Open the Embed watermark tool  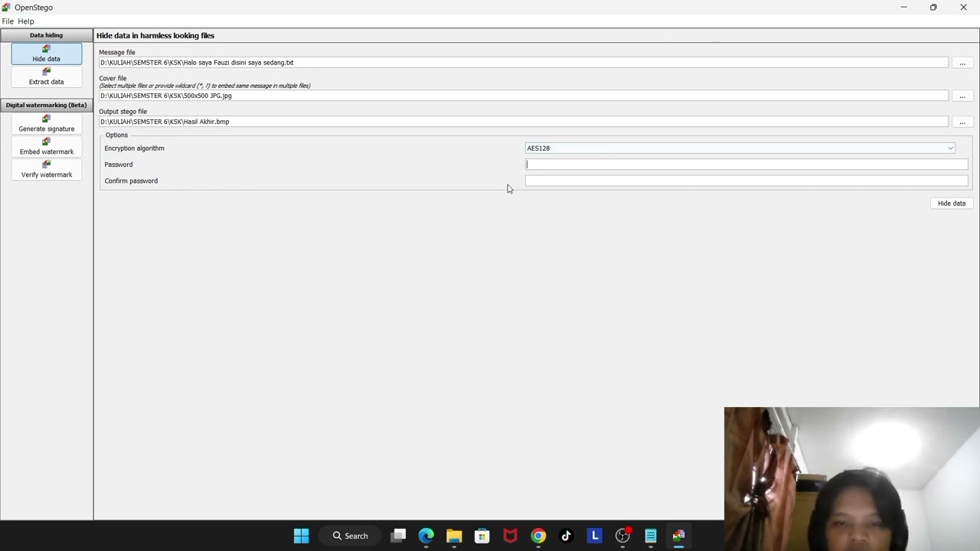(x=47, y=146)
